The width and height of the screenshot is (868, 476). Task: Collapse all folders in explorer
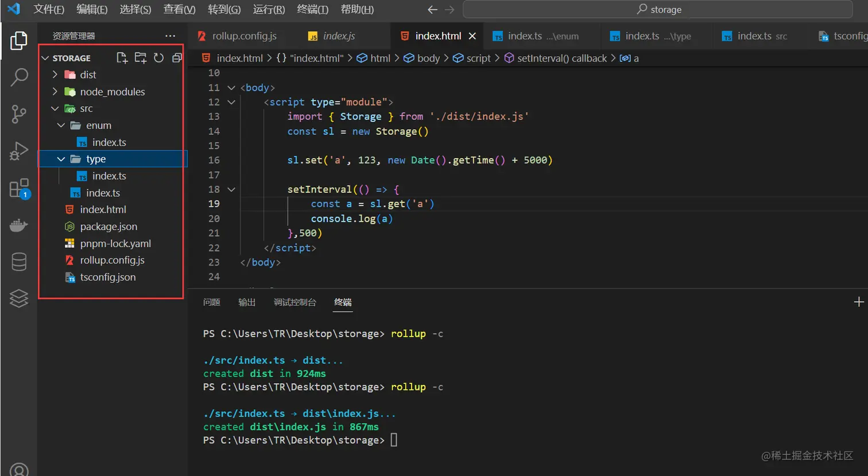pos(177,58)
